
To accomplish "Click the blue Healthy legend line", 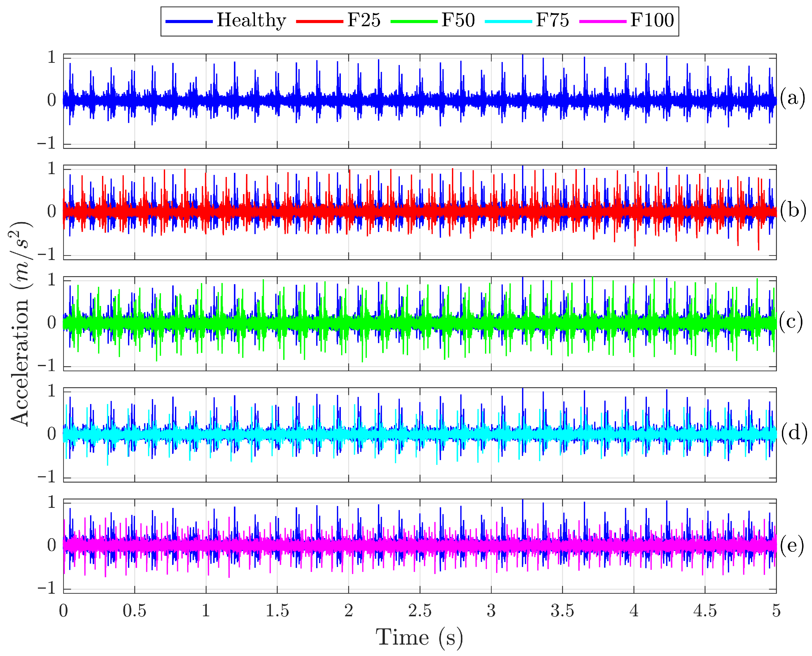I will click(x=189, y=22).
